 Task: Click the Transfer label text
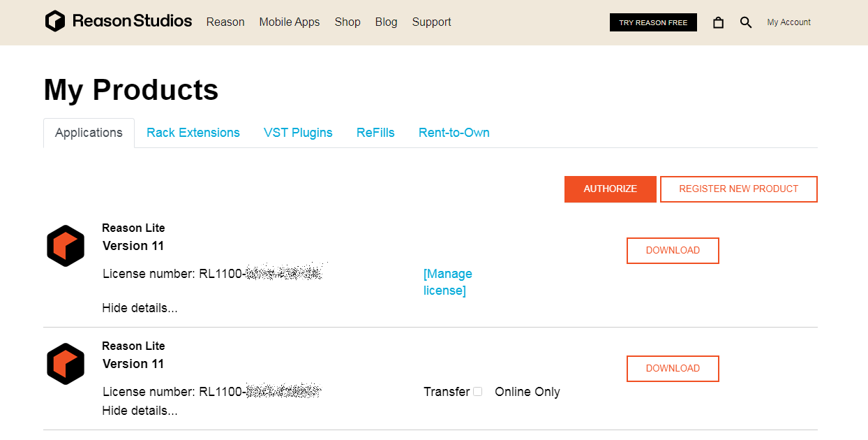click(447, 392)
